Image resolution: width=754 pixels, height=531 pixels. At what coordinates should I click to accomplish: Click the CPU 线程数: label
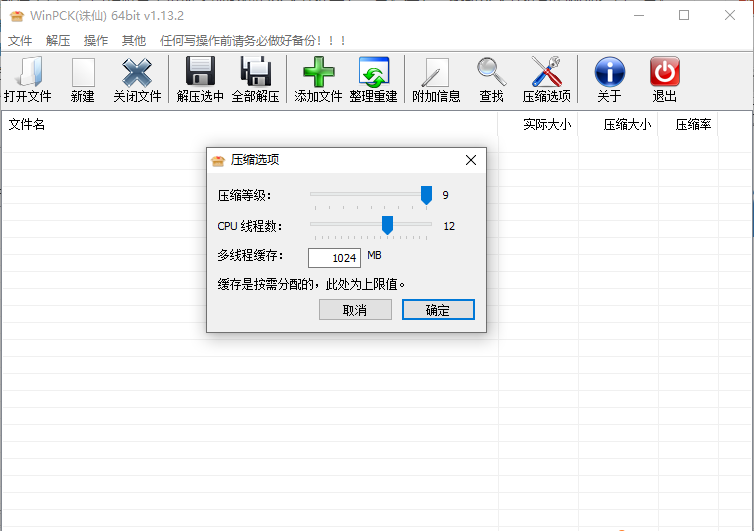coord(250,226)
